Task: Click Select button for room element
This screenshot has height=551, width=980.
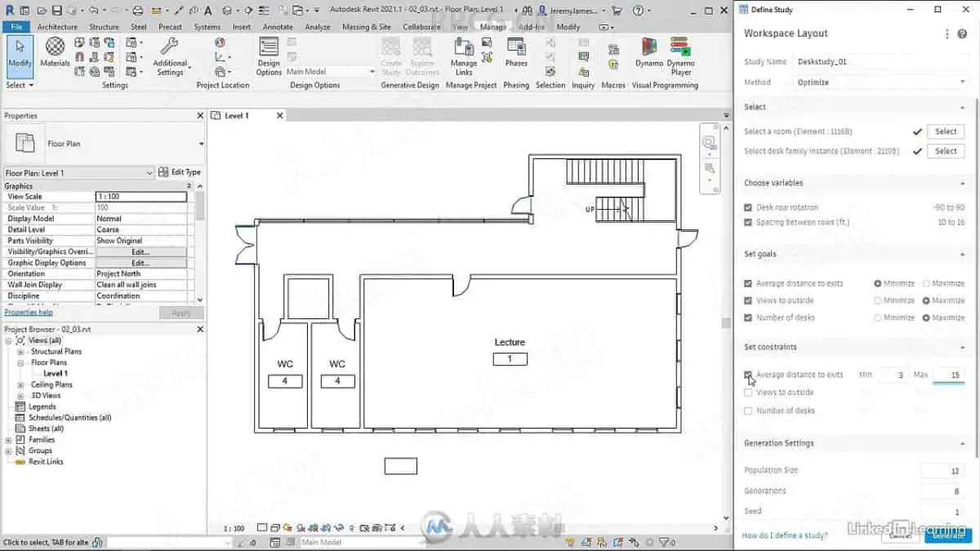Action: (946, 131)
